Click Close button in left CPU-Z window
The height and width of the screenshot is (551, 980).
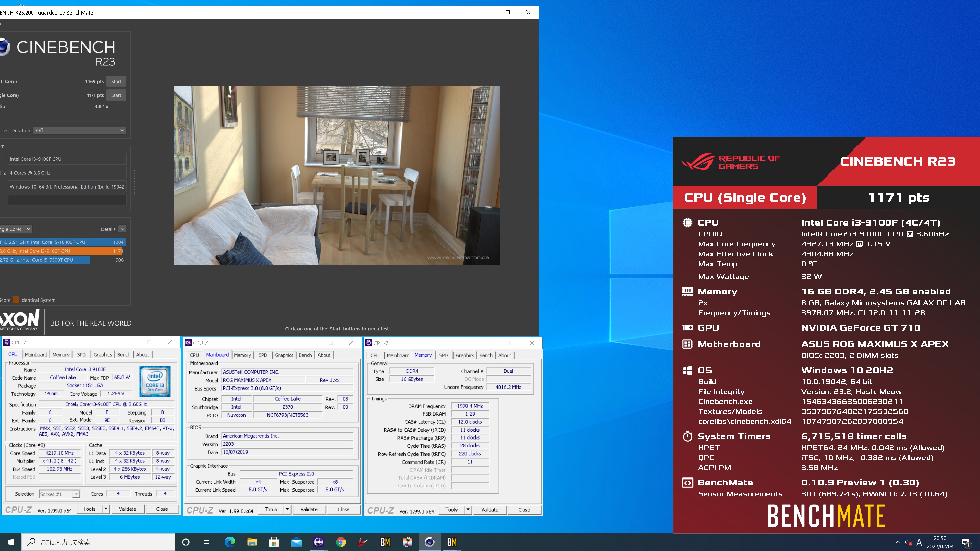pyautogui.click(x=162, y=509)
